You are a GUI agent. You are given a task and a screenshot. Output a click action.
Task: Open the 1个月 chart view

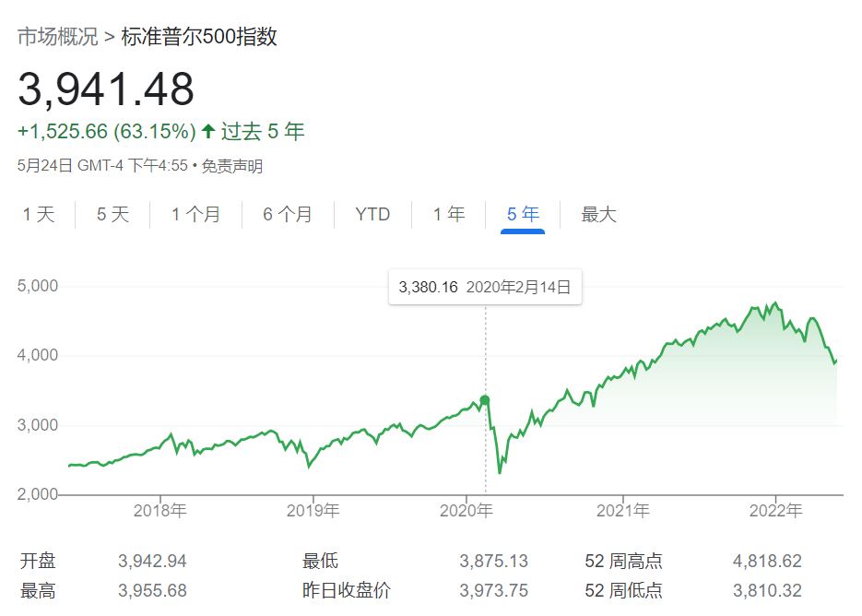tap(195, 213)
